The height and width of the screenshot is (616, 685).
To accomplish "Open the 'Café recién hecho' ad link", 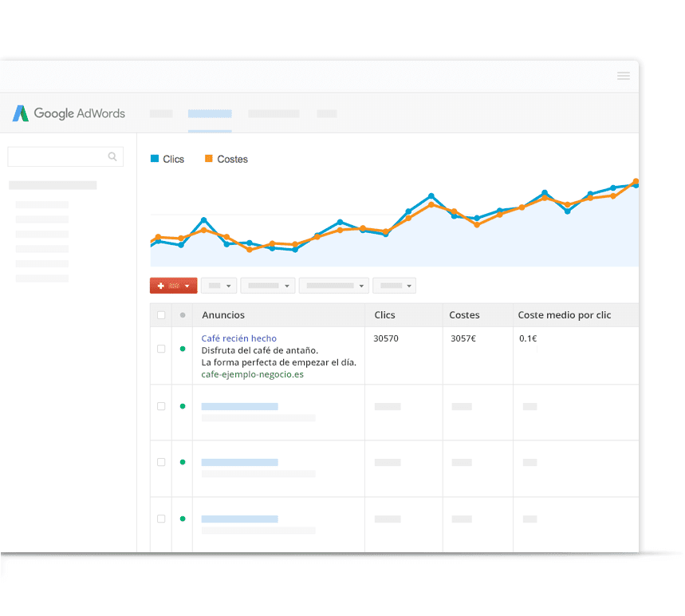I will (x=239, y=338).
